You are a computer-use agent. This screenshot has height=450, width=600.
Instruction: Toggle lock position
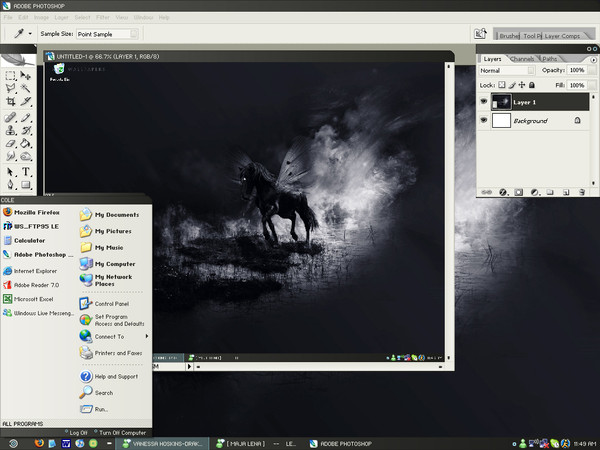click(x=522, y=85)
